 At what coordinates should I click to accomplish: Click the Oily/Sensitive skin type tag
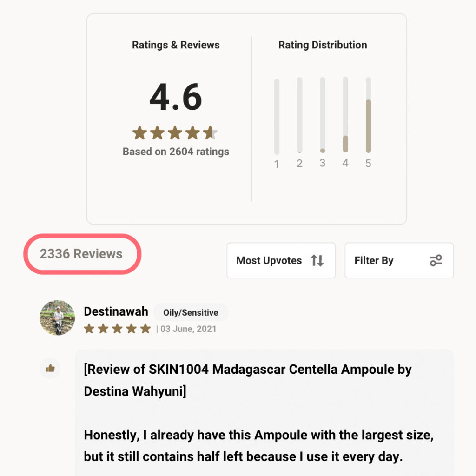[191, 312]
